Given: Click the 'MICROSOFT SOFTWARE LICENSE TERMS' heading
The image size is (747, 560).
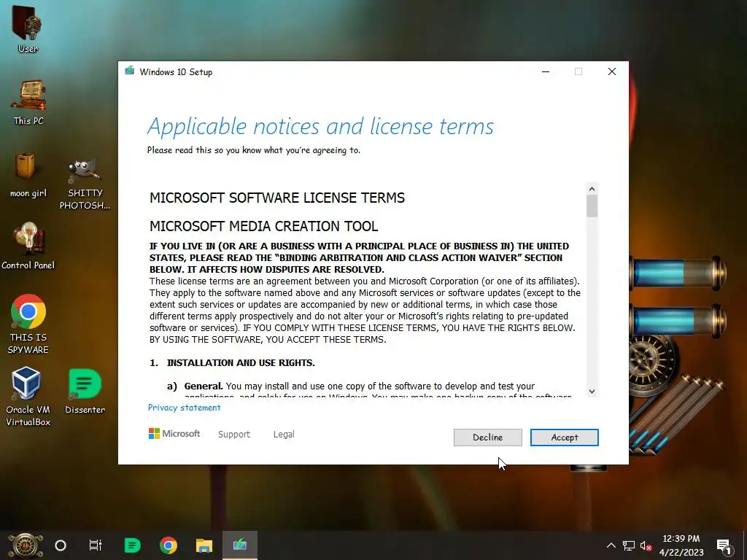Looking at the screenshot, I should (x=276, y=198).
